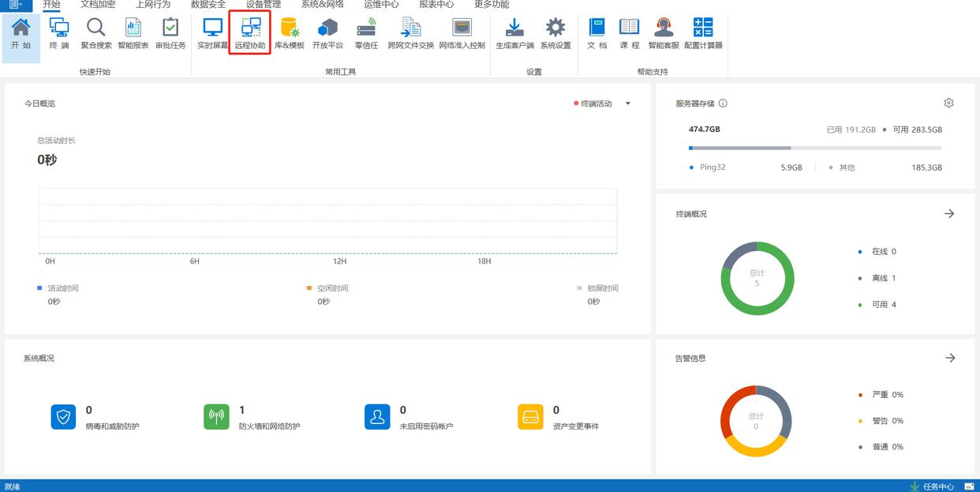Open the 零信任 zero trust tool
980x492 pixels.
click(366, 32)
